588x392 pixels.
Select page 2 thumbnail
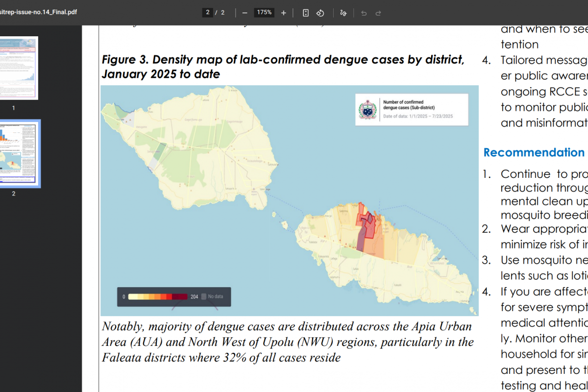tap(18, 153)
